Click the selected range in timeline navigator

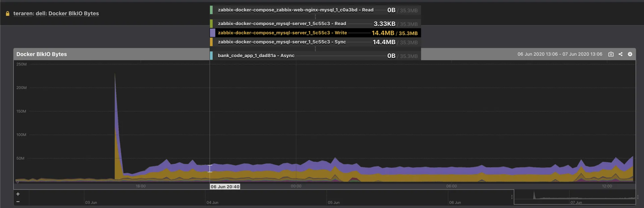coord(575,197)
